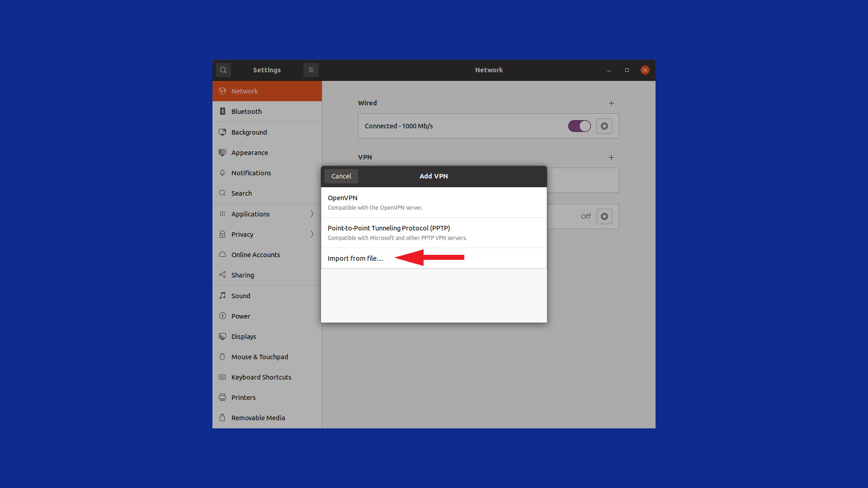Click the Power icon in sidebar
Viewport: 868px width, 488px height.
(x=222, y=316)
